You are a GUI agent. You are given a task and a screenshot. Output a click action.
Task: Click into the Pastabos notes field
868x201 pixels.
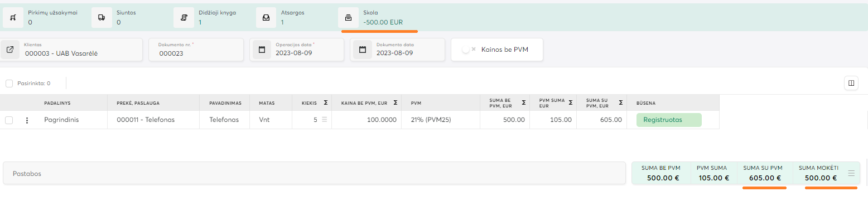[x=314, y=173]
